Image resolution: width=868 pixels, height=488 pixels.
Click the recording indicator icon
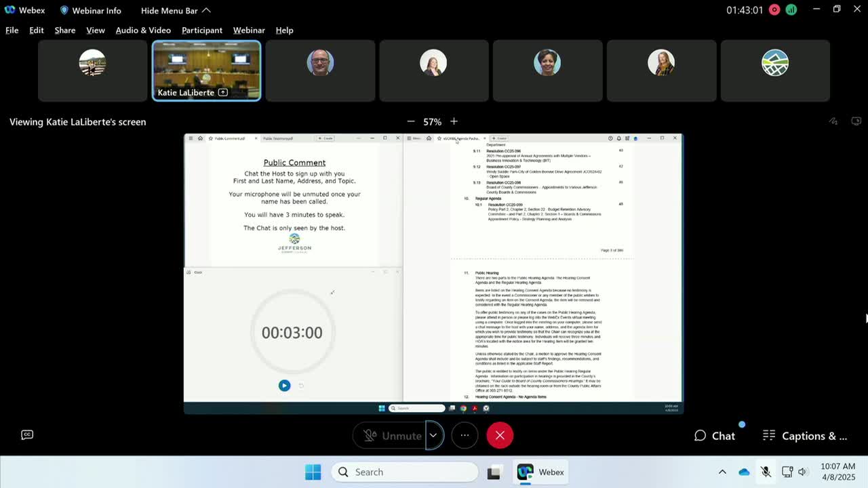[x=774, y=10]
